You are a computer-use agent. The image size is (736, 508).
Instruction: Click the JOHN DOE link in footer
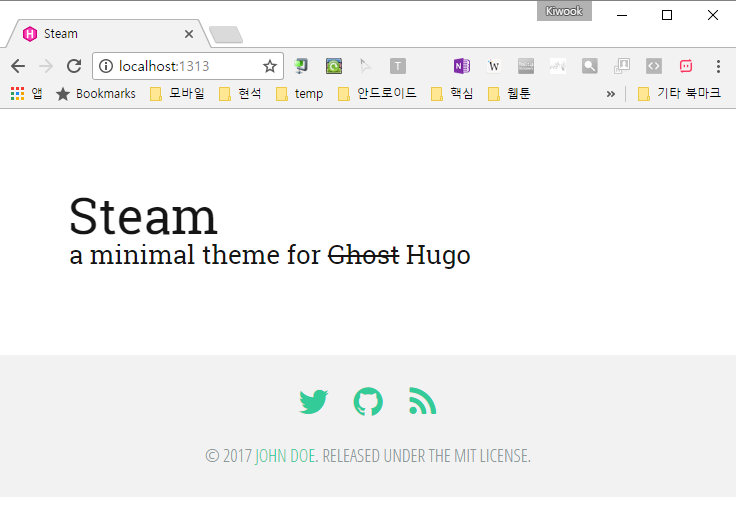(x=285, y=456)
